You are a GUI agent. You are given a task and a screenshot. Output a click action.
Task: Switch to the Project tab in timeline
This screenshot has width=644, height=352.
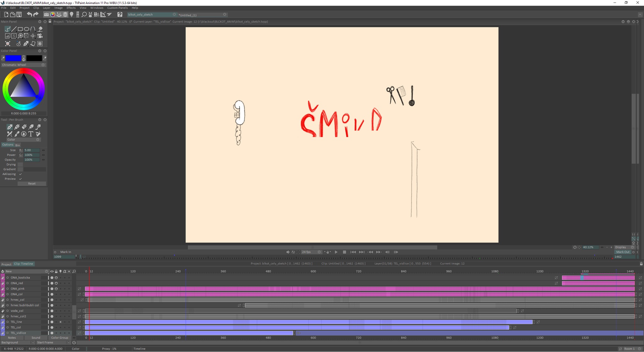point(6,264)
